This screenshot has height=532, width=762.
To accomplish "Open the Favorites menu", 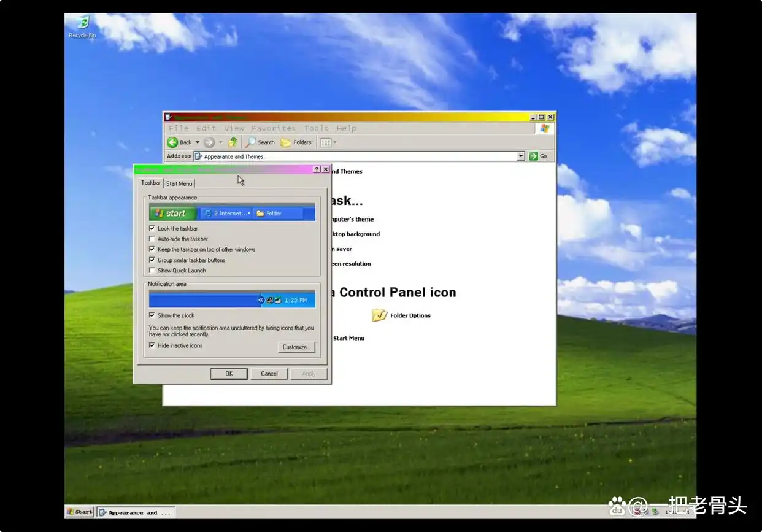I will 274,128.
